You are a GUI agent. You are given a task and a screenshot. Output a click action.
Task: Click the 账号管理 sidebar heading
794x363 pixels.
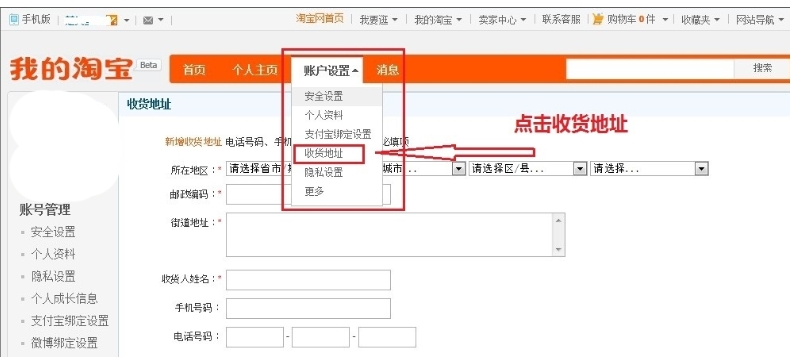[x=45, y=209]
